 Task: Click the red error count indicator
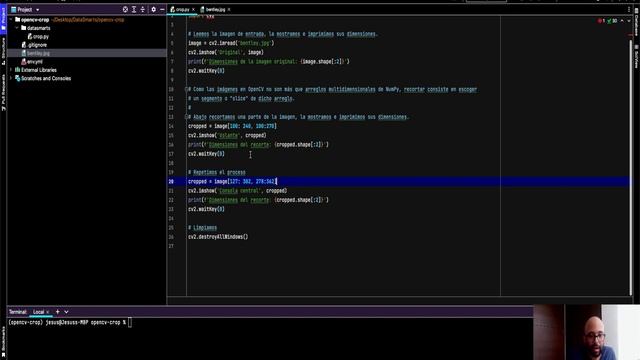point(601,21)
